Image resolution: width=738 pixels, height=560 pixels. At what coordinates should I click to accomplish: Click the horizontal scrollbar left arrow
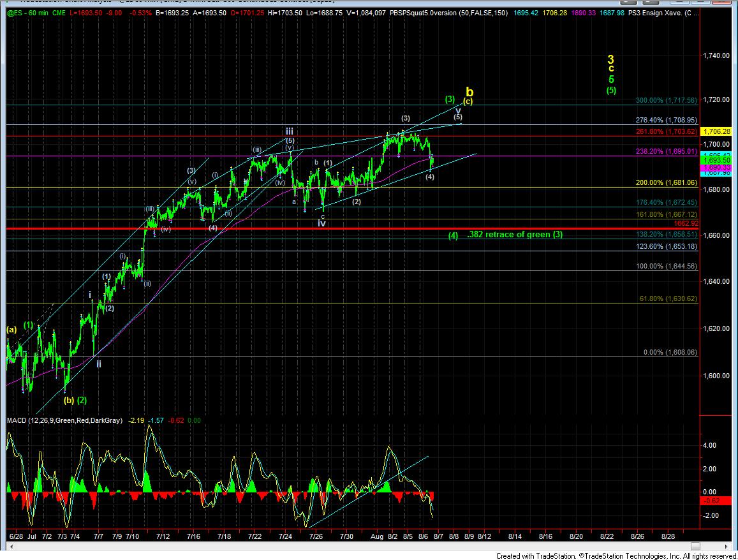(x=11, y=547)
